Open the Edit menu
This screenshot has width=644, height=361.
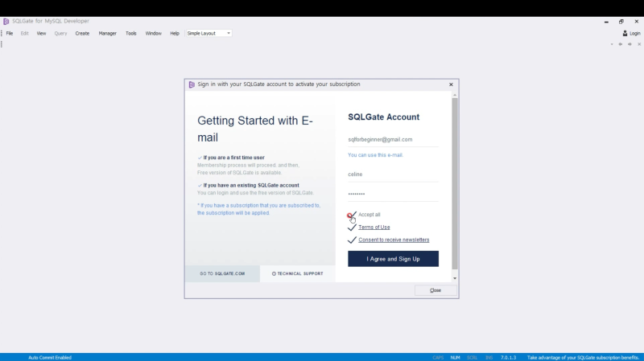[25, 33]
